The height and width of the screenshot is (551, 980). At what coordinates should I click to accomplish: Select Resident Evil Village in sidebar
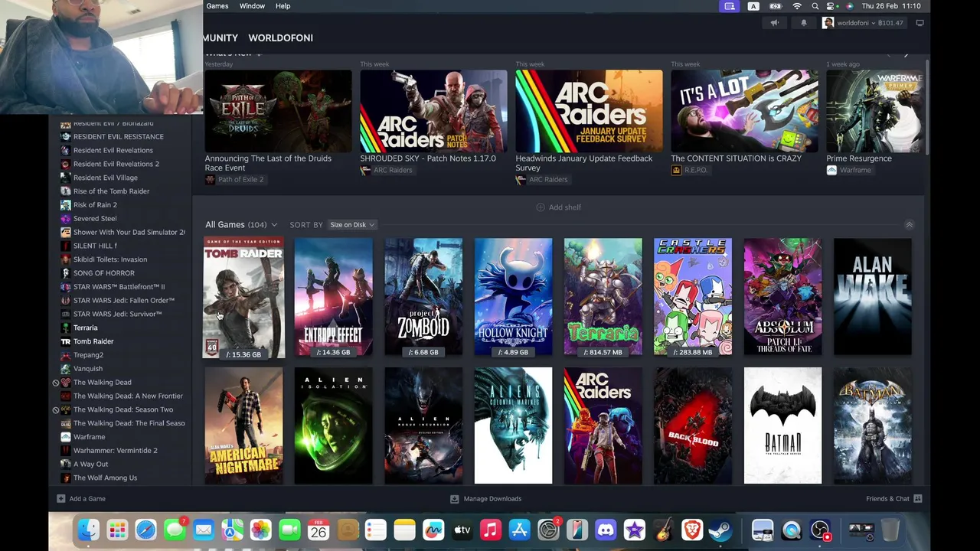click(106, 178)
